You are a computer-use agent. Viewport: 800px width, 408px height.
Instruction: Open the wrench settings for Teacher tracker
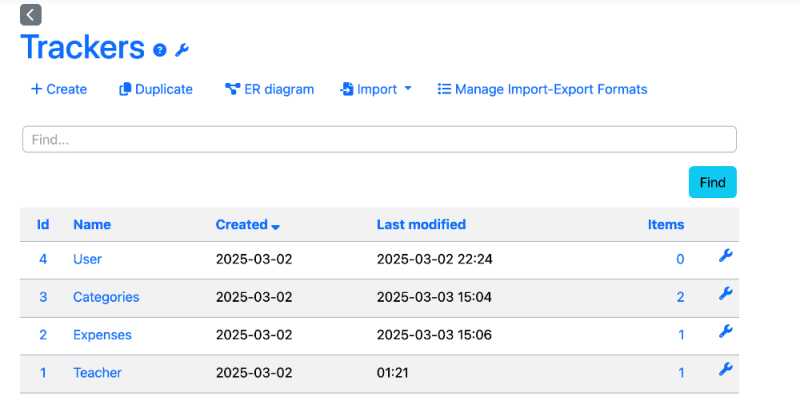click(726, 369)
